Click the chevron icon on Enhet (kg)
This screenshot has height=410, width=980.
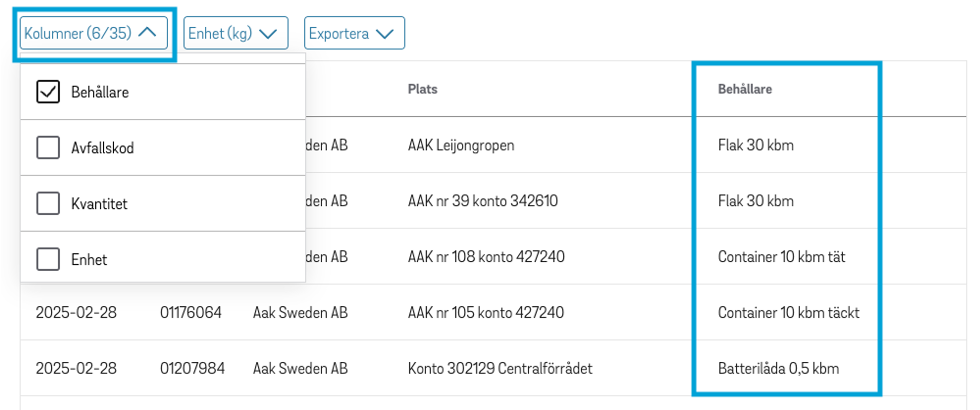pyautogui.click(x=268, y=34)
